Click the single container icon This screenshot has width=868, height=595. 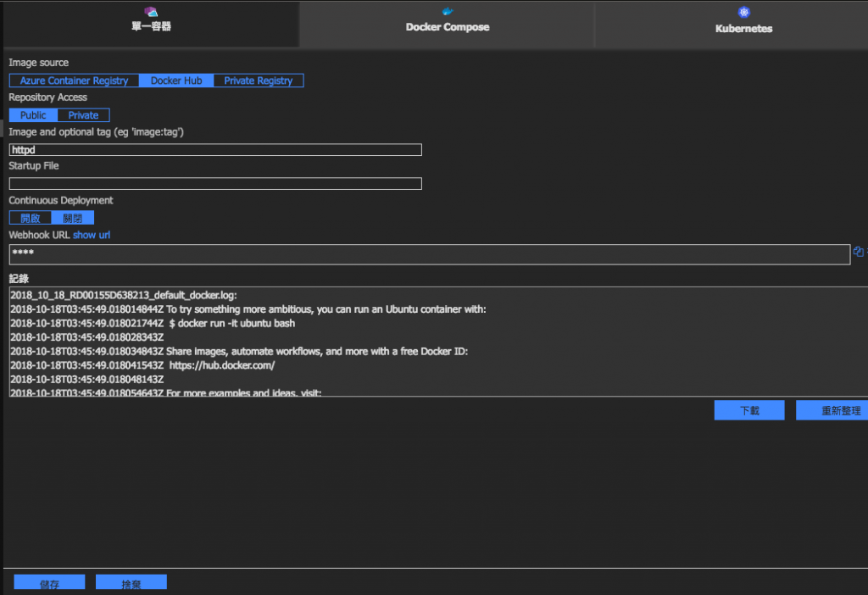point(151,11)
